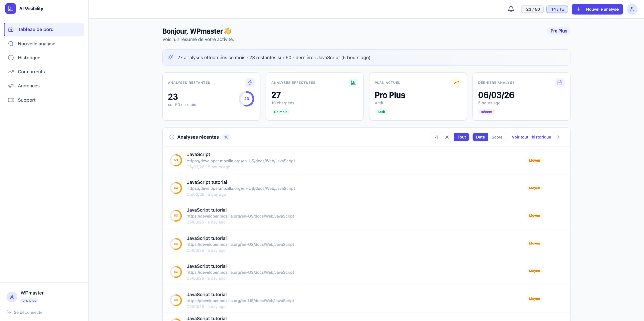Screen dimensions: 644x321
Task: Click the lightning bolt icon in Analyses Restantes
Action: click(250, 83)
